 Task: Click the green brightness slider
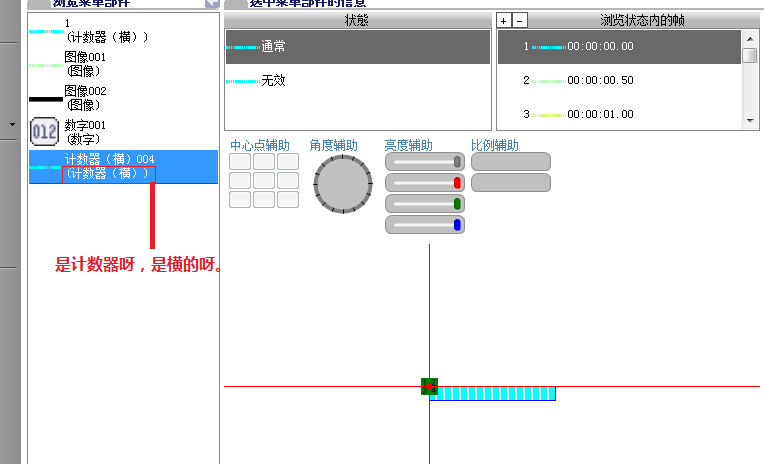coord(425,204)
